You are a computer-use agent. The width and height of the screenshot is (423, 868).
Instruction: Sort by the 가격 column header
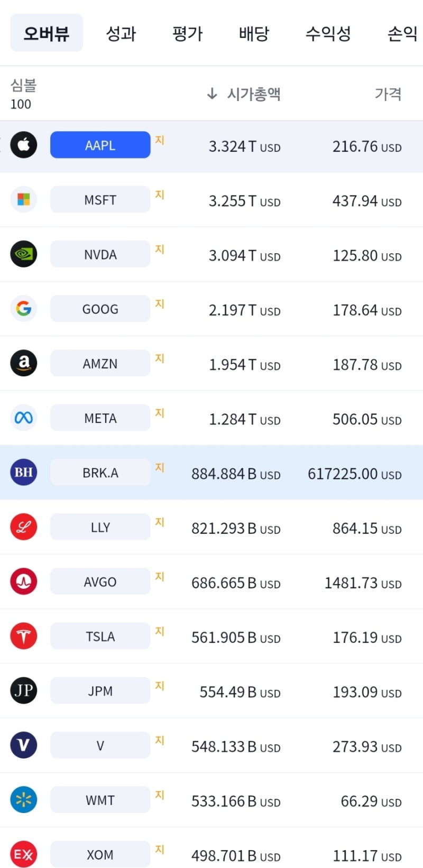pos(388,94)
